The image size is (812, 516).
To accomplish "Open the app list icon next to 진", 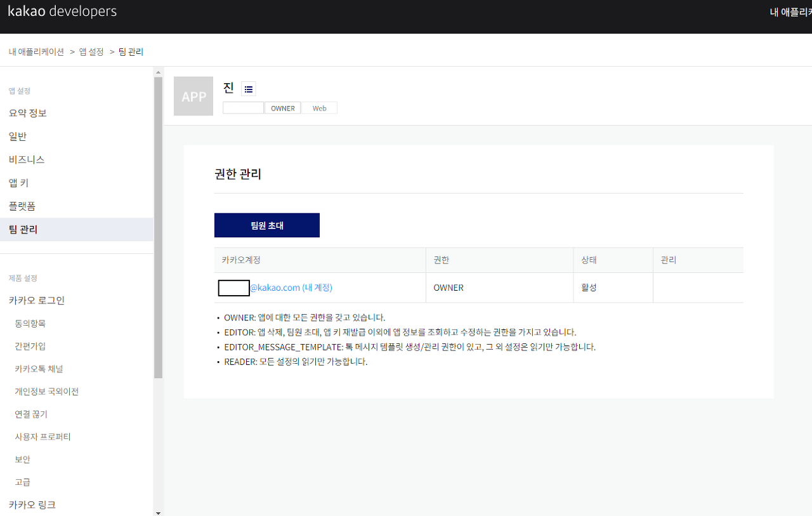I will 248,89.
